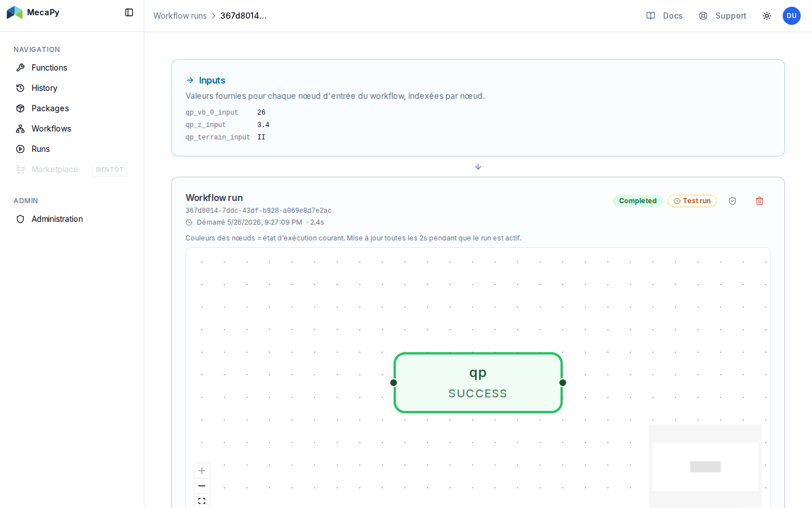The width and height of the screenshot is (812, 508).
Task: Select the qp_vb_0_input label
Action: (212, 113)
